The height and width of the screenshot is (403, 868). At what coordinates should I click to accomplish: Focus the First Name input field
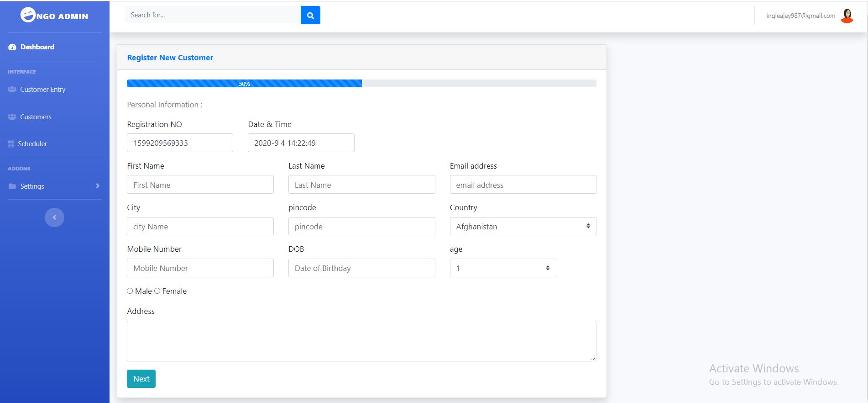point(200,185)
